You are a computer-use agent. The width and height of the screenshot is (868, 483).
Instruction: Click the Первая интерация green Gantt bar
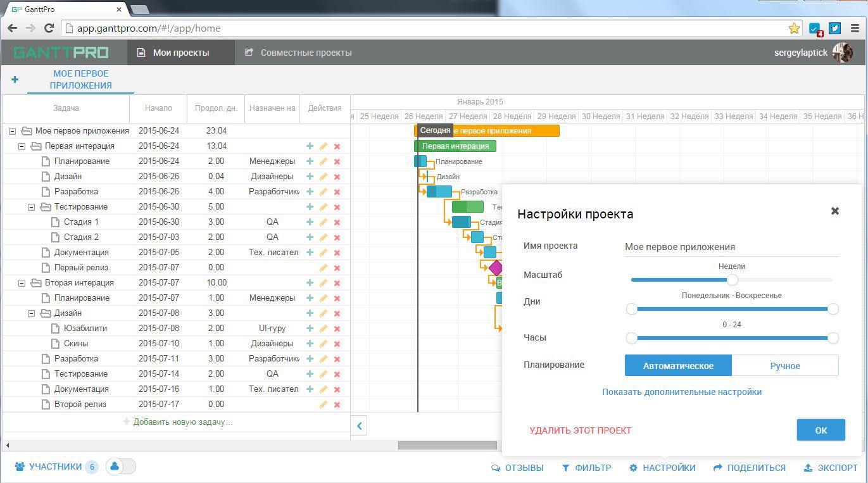(455, 146)
